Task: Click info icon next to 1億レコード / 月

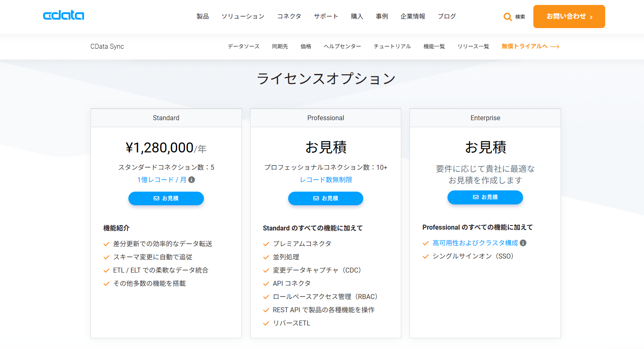Action: (192, 180)
